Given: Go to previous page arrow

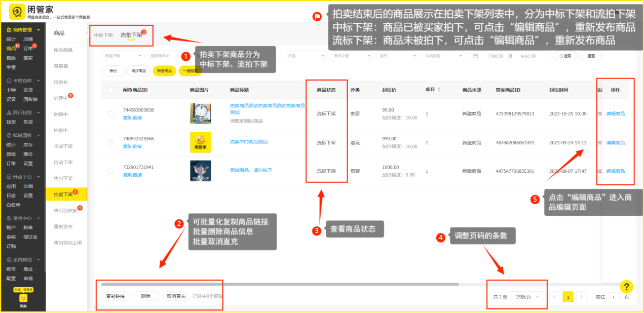Looking at the screenshot, I should [x=555, y=297].
